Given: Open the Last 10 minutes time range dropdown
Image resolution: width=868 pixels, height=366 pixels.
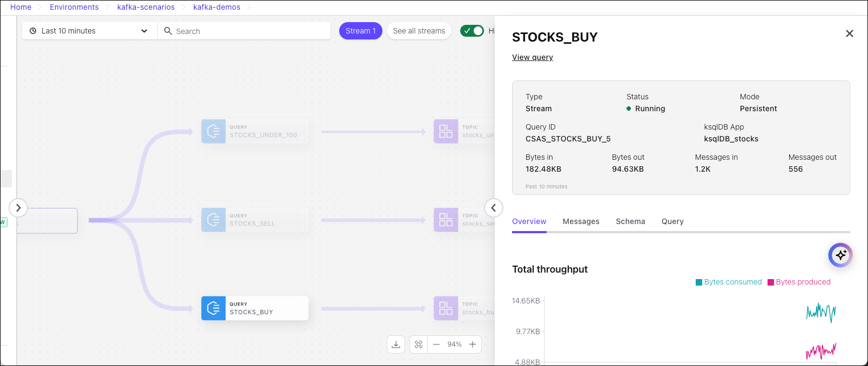Looking at the screenshot, I should [x=89, y=31].
